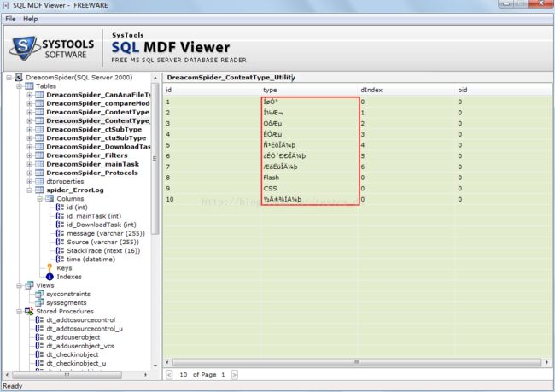Collapse the Views folder node

[20, 285]
